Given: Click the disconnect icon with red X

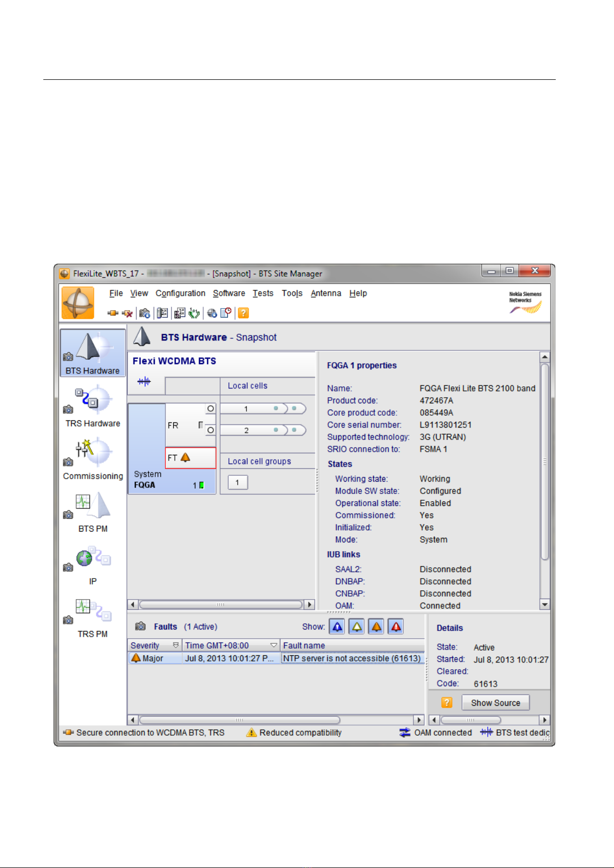Looking at the screenshot, I should (127, 313).
